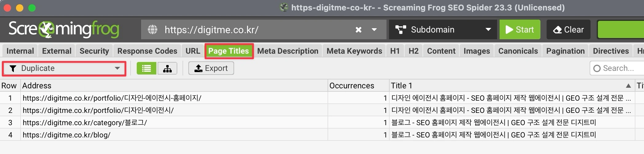Click Title 1 cell of blog row
The width and height of the screenshot is (644, 154).
512,135
